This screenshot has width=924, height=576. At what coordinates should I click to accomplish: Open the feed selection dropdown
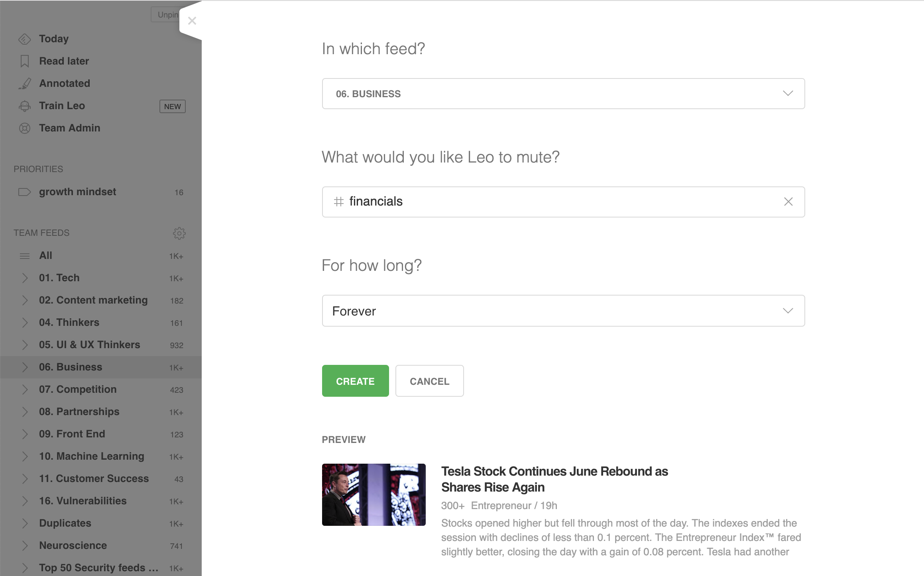point(563,94)
